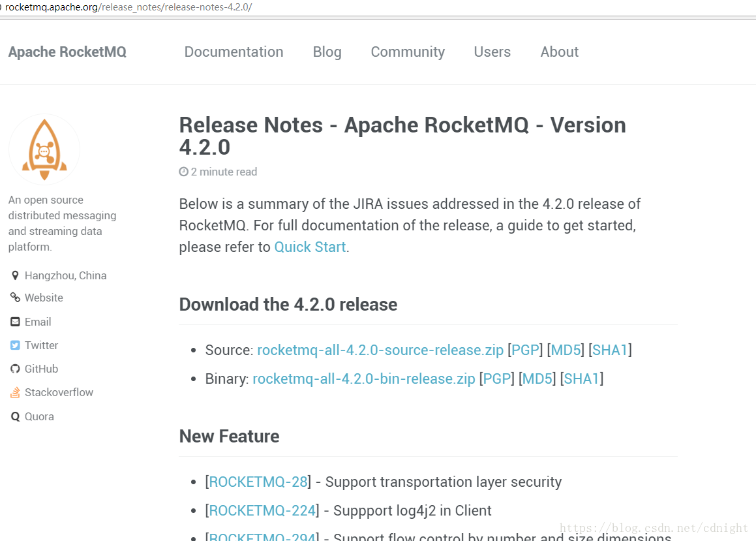Open the Users nav item
The height and width of the screenshot is (541, 756).
492,52
